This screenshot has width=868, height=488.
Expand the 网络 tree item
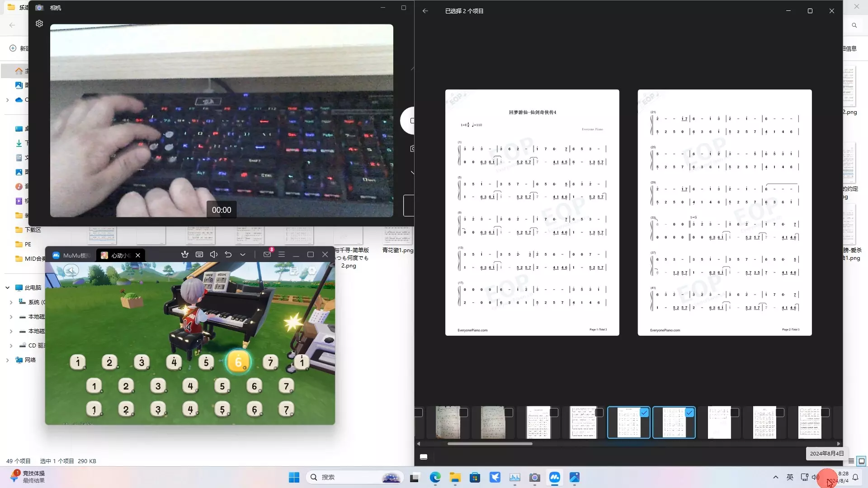(x=8, y=360)
